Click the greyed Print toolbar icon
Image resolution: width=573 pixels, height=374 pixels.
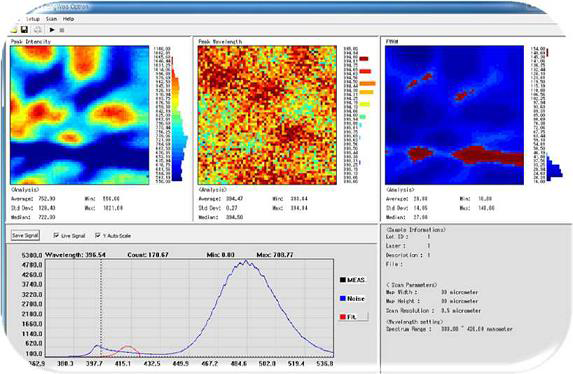[x=37, y=30]
